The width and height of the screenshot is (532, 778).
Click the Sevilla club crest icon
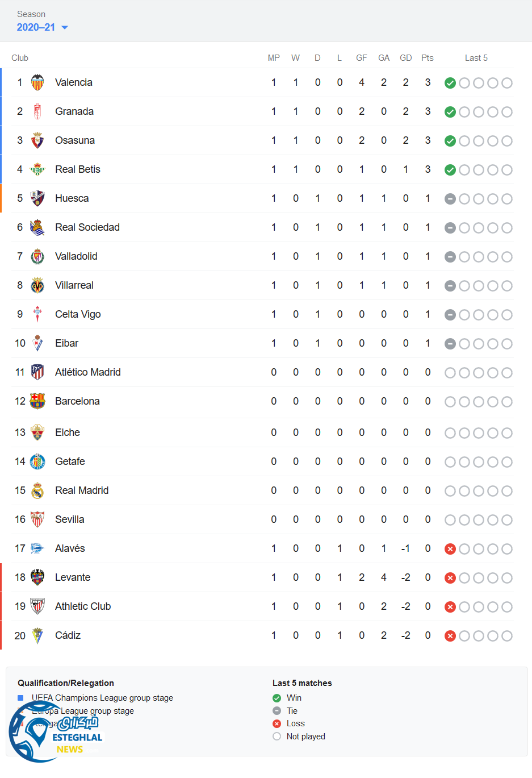click(x=37, y=519)
